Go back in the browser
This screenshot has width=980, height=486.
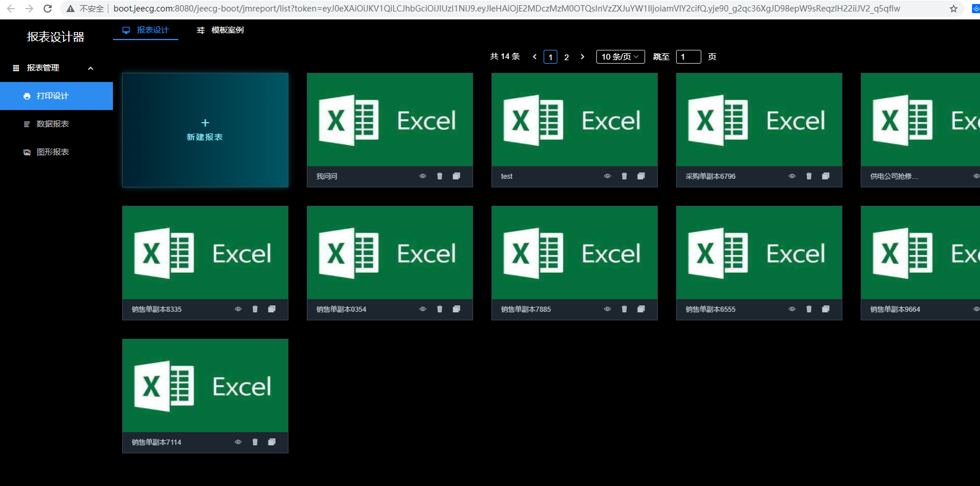coord(11,9)
